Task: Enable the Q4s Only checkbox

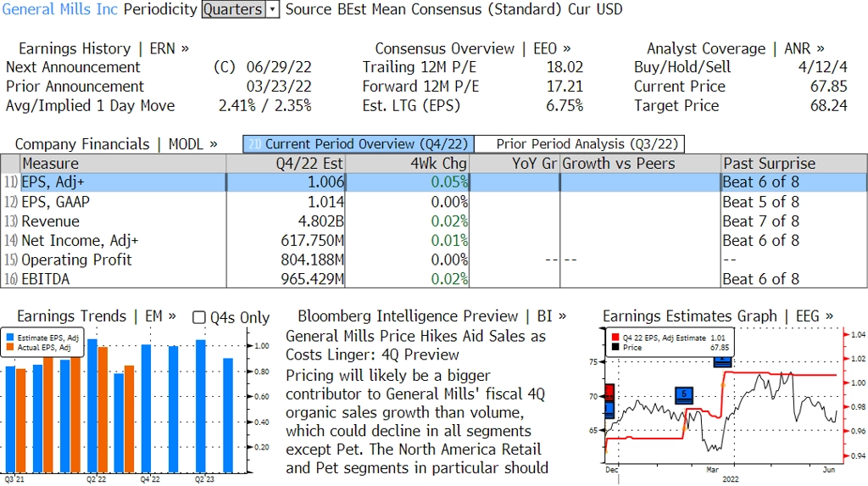Action: tap(198, 317)
